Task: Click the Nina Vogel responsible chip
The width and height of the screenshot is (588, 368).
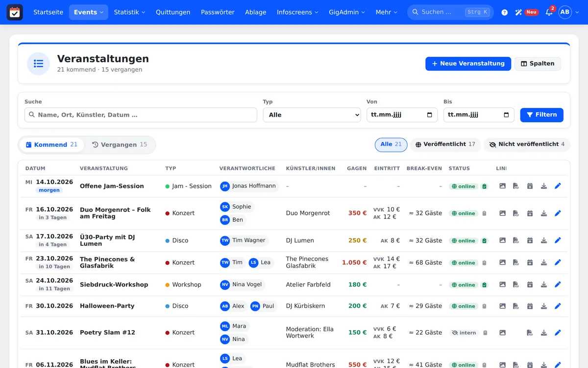Action: point(242,285)
